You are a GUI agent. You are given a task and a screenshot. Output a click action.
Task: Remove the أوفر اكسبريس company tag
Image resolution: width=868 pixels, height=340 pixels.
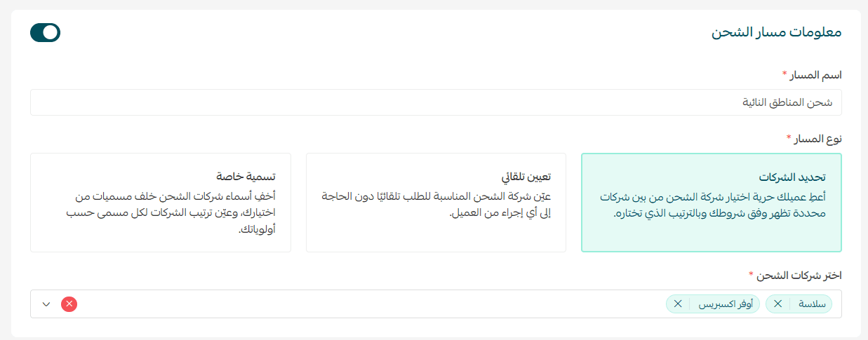coord(678,304)
